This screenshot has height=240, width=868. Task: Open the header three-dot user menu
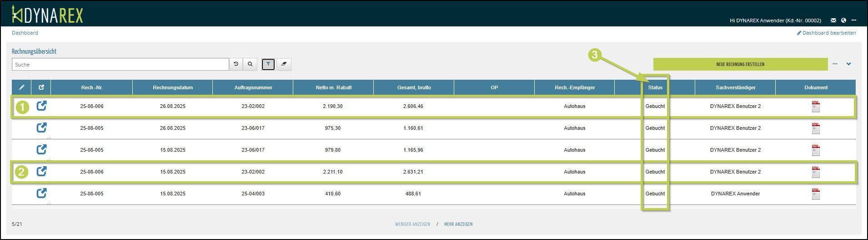[854, 20]
